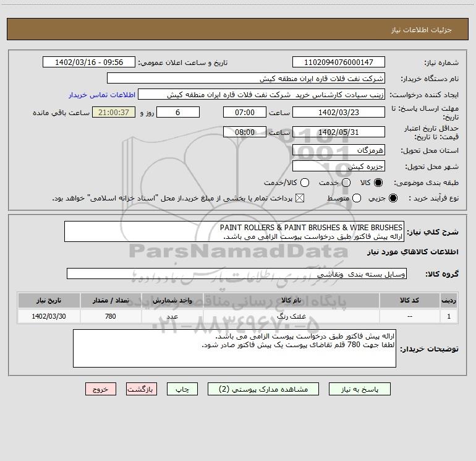
Task: Select the جزیی purchase type radio
Action: pos(393,199)
